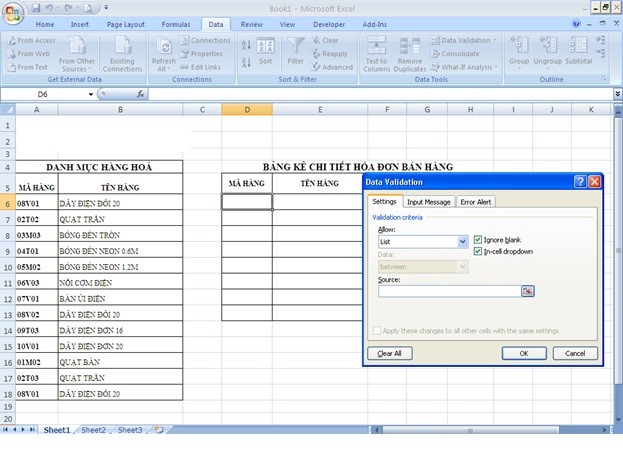Switch to Sheet2 worksheet tab
The image size is (623, 462).
tap(94, 429)
